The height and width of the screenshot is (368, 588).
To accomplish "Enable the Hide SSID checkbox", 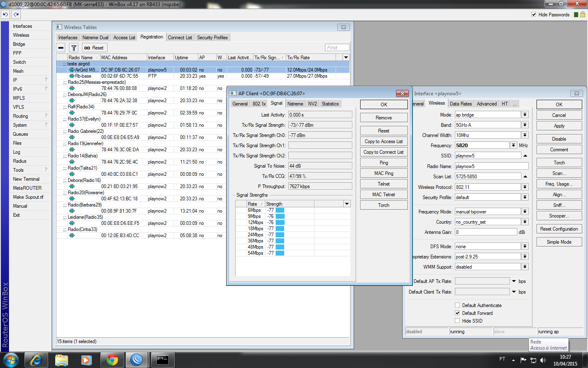I will pyautogui.click(x=457, y=321).
